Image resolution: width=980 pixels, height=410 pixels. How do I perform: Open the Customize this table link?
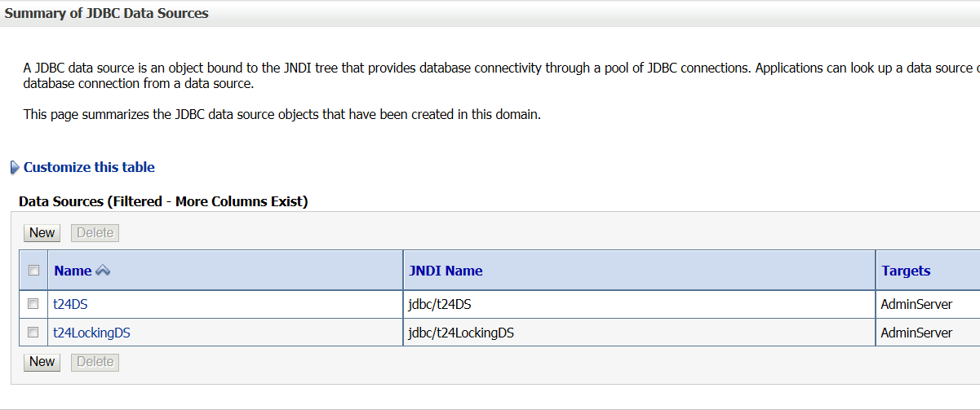pos(89,167)
